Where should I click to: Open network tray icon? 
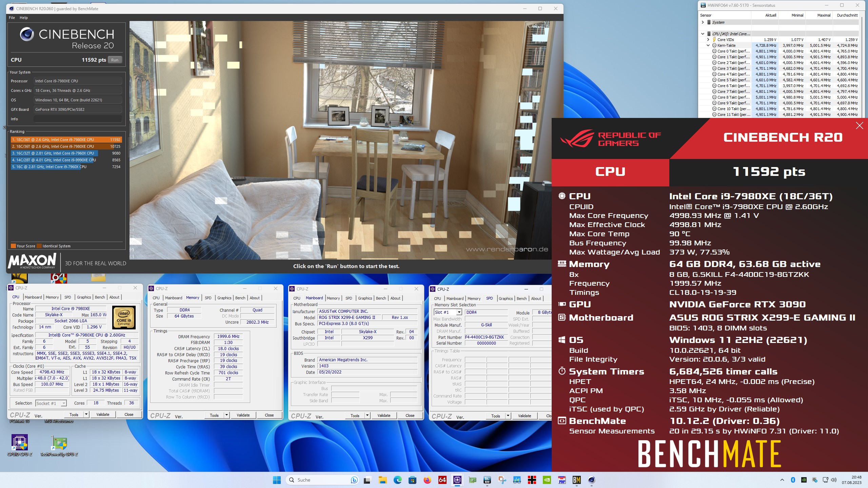(825, 480)
